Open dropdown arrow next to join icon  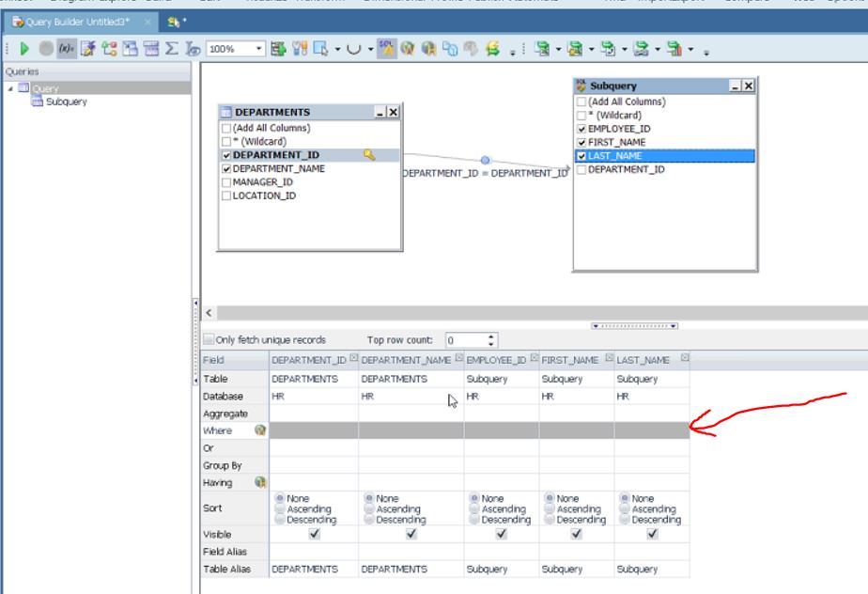pos(370,49)
